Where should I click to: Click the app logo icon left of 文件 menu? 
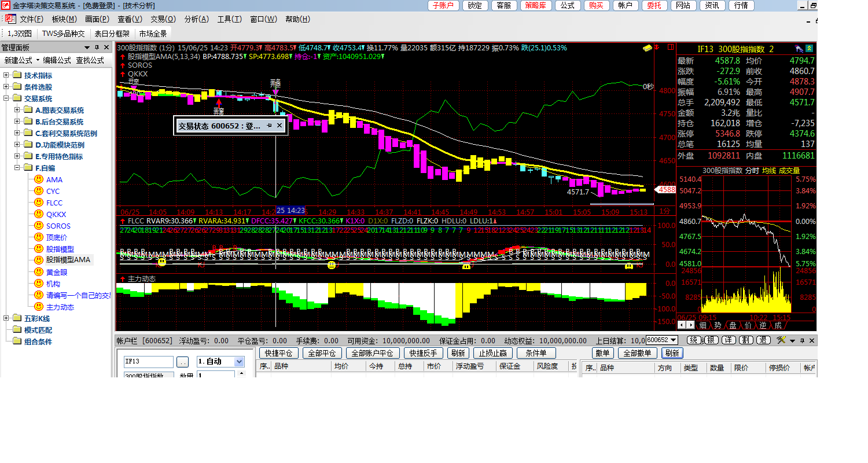[x=11, y=19]
